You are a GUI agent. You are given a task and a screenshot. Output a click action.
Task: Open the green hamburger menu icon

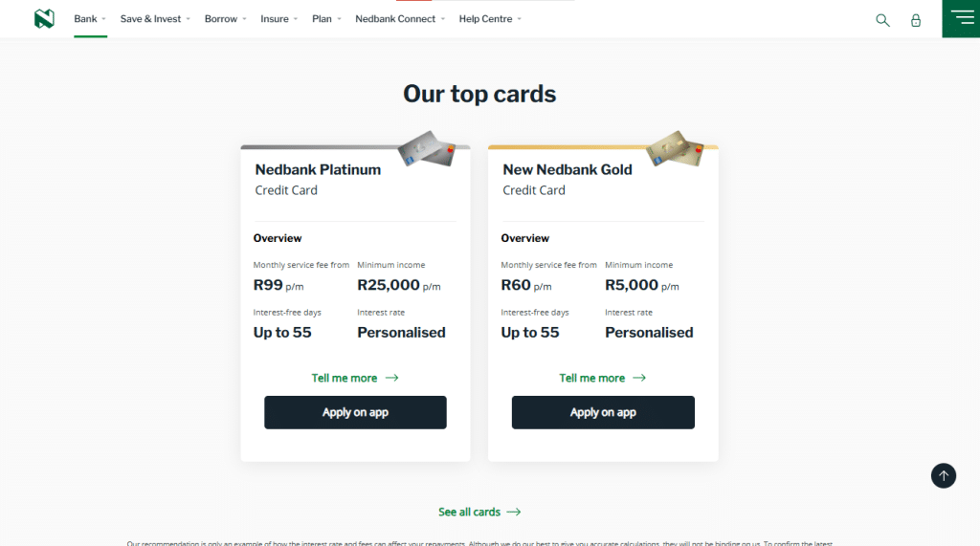point(960,19)
